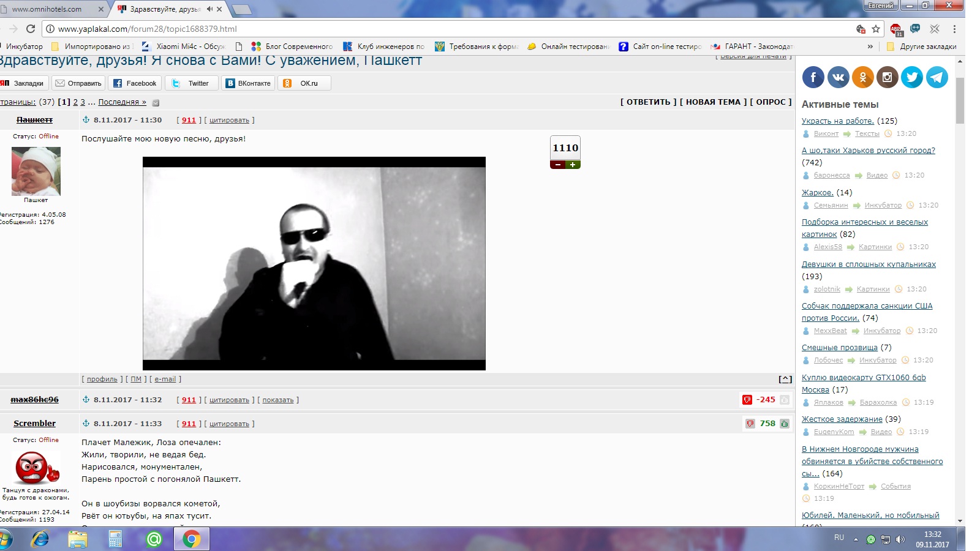Click thumbs-down icon next to -245 rating
The width and height of the screenshot is (980, 551).
point(747,400)
